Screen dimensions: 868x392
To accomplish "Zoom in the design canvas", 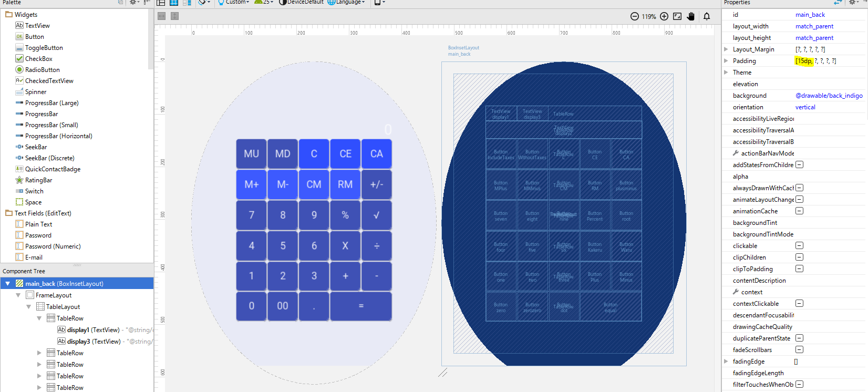I will click(664, 16).
